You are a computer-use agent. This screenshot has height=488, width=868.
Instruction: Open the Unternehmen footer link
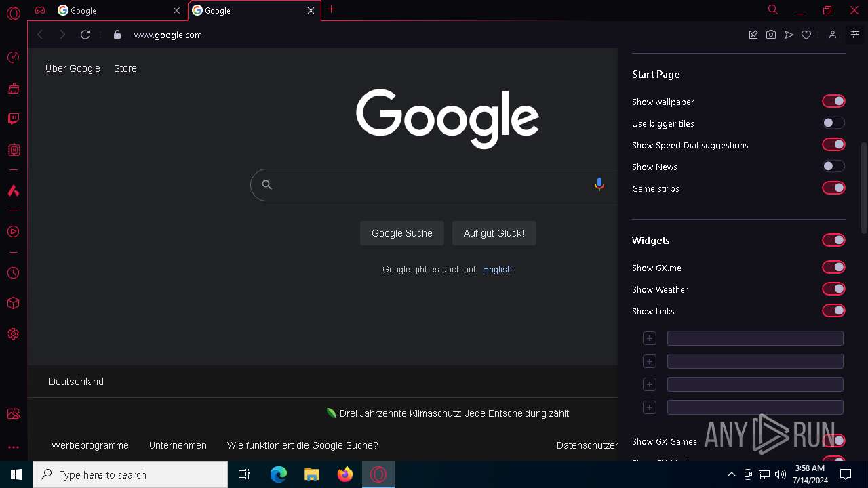(178, 445)
